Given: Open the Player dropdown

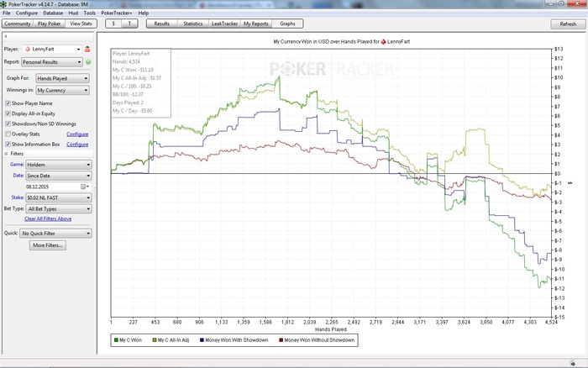Looking at the screenshot, I should 52,49.
